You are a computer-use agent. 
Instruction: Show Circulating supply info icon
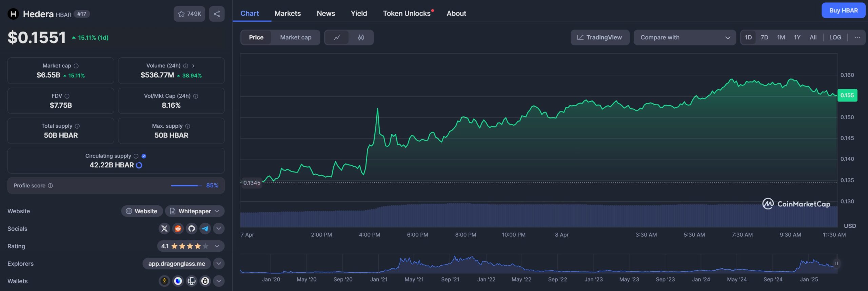click(136, 156)
